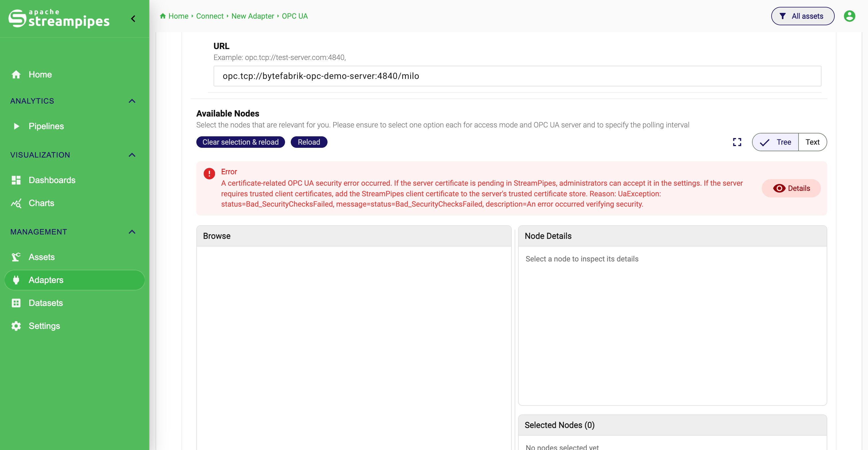
Task: Click the VISUALIZATION section label
Action: (x=40, y=155)
